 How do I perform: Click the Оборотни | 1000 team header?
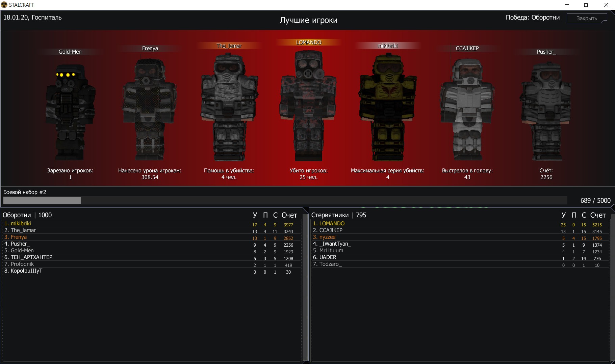(27, 215)
